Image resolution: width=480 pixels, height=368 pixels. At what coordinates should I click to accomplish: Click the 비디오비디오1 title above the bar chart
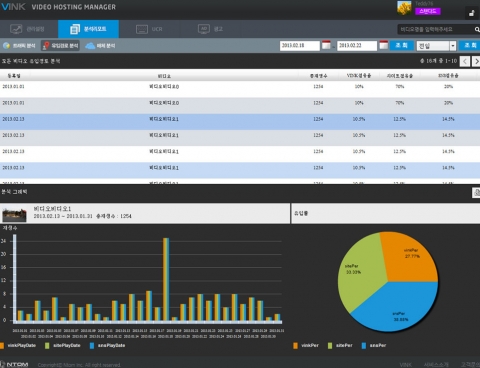52,209
